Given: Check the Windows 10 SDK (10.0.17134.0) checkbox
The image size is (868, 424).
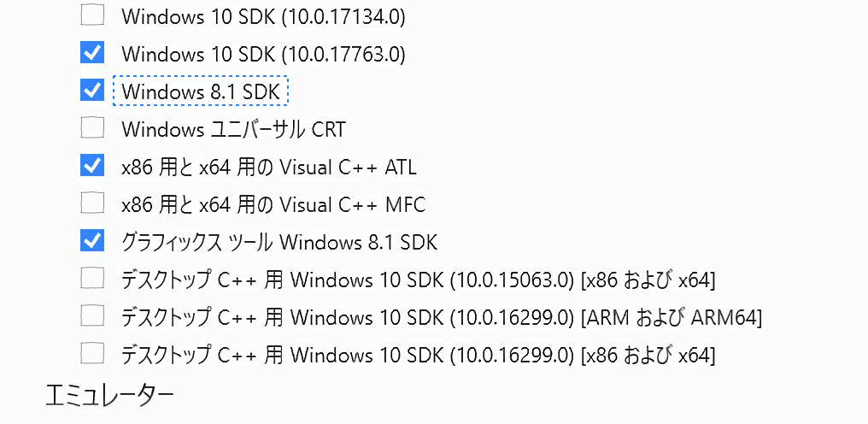Looking at the screenshot, I should click(92, 15).
